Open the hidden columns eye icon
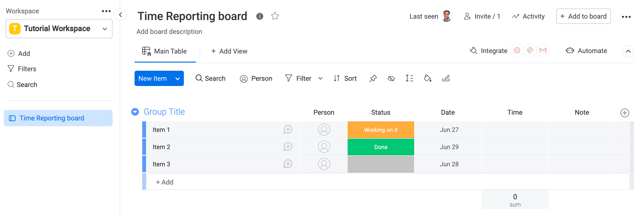The height and width of the screenshot is (216, 644). [x=391, y=78]
